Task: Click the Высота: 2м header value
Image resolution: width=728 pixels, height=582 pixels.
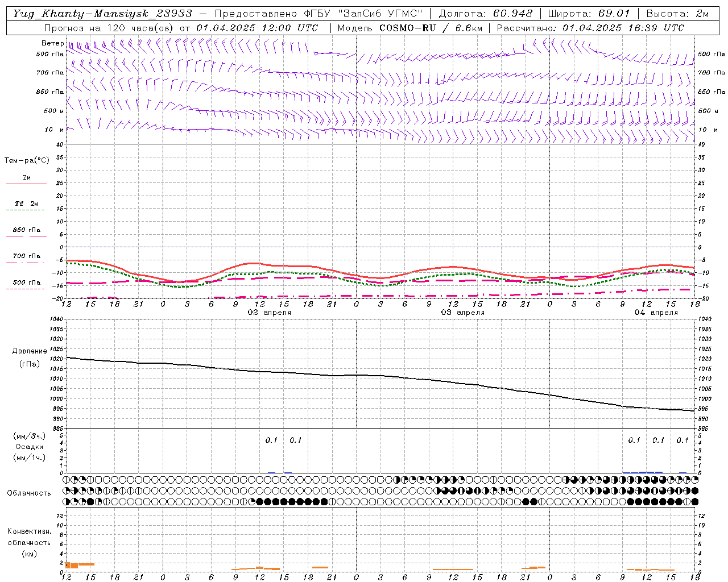Action: pos(677,14)
